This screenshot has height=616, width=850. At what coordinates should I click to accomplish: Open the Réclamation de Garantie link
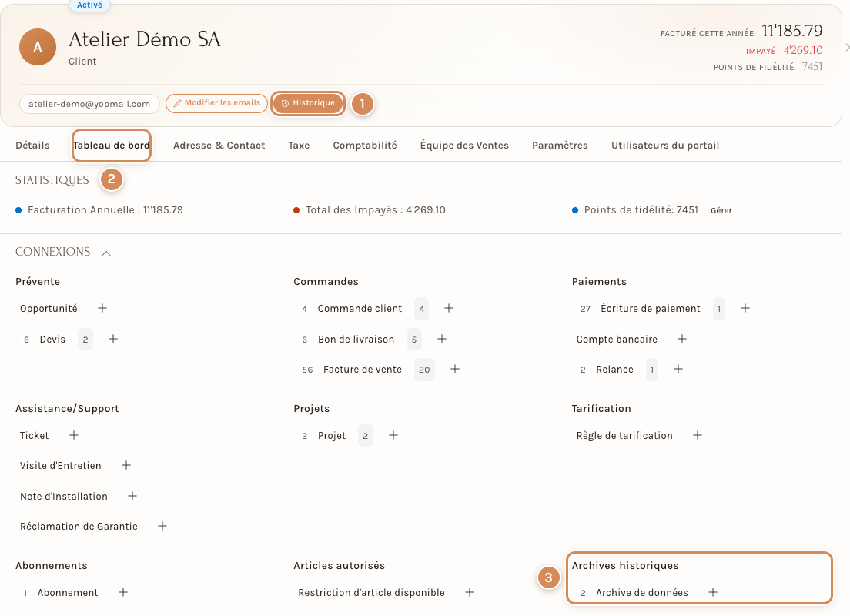pos(79,527)
